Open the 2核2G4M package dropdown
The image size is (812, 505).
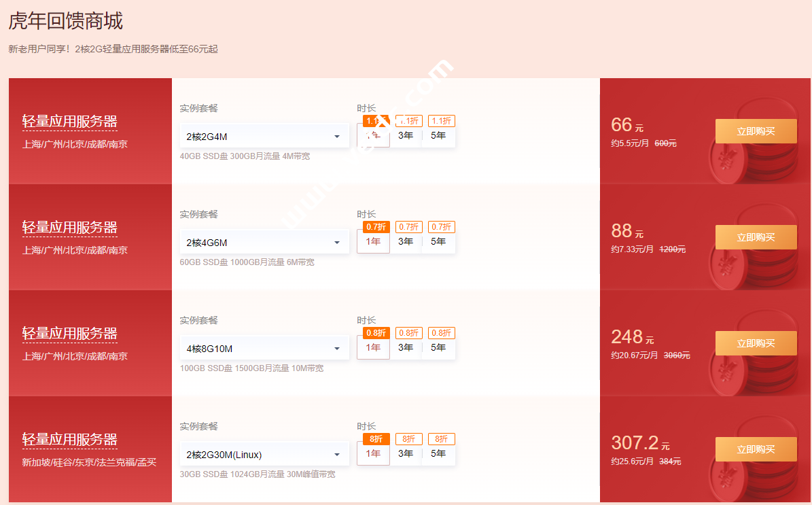[264, 137]
